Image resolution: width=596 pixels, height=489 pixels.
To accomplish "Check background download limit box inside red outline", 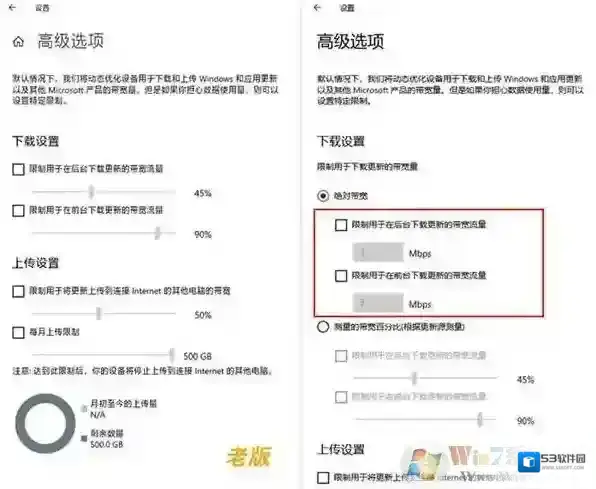I will click(x=341, y=225).
